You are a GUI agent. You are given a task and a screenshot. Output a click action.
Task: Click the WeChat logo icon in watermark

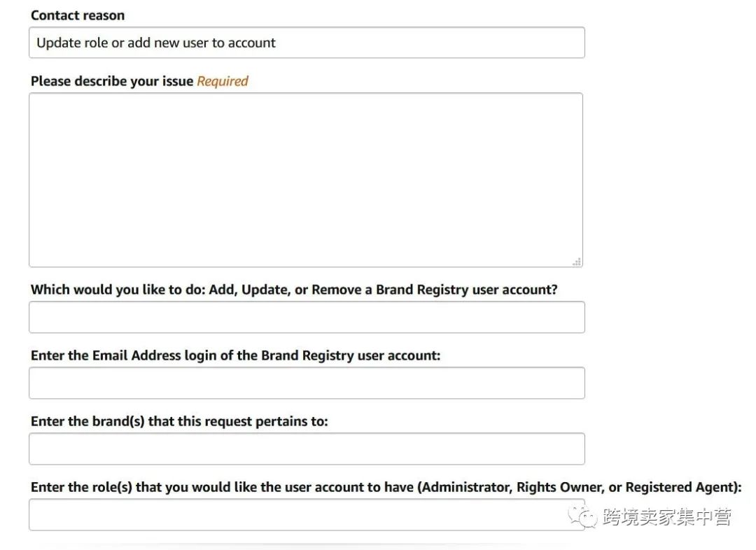point(582,516)
